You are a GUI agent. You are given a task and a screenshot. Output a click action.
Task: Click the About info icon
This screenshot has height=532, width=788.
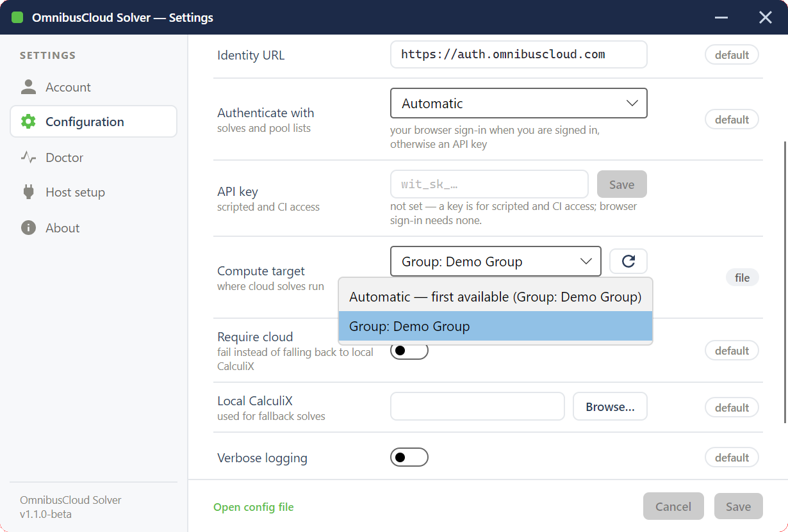[28, 228]
